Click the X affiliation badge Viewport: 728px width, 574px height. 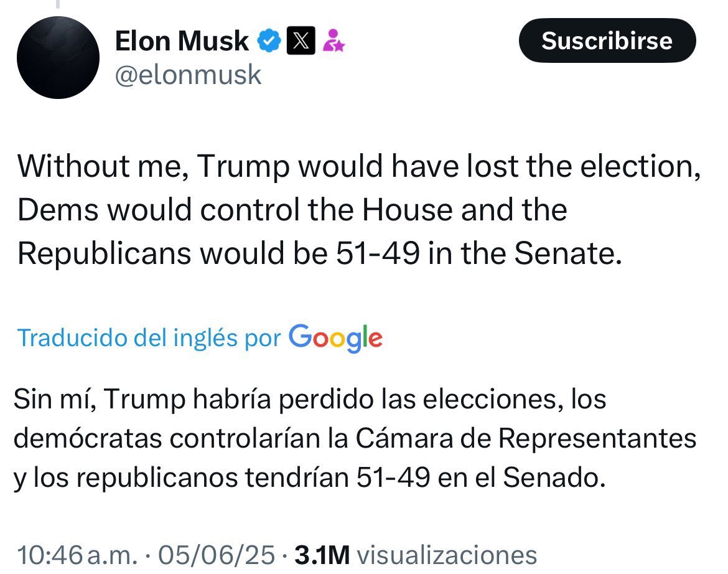[301, 41]
